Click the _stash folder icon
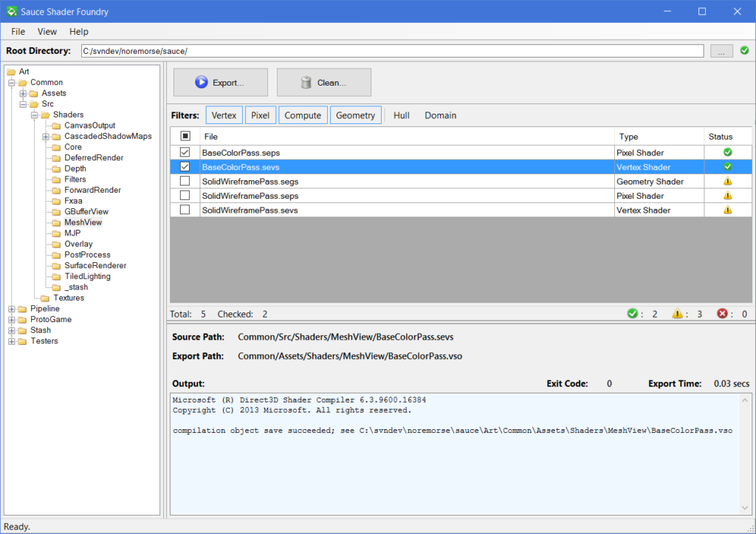 coord(56,287)
